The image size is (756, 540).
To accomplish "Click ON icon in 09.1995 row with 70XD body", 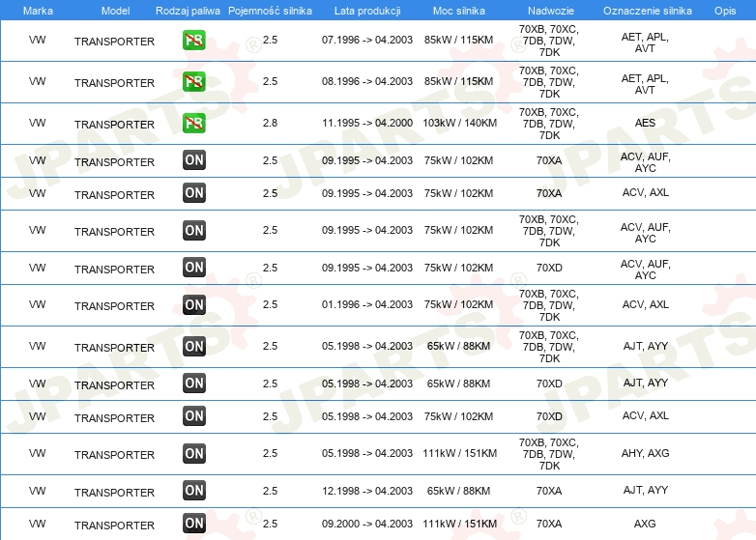I will click(x=193, y=268).
